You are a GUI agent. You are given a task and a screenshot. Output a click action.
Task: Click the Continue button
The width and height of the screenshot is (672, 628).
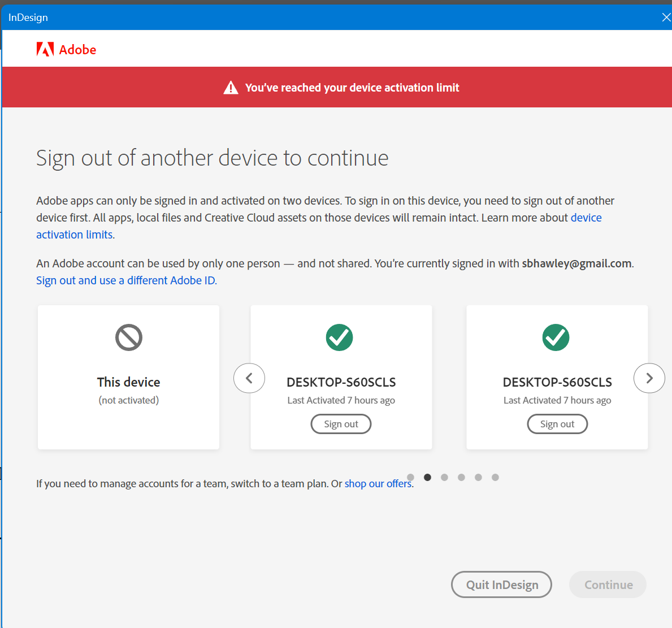tap(608, 584)
